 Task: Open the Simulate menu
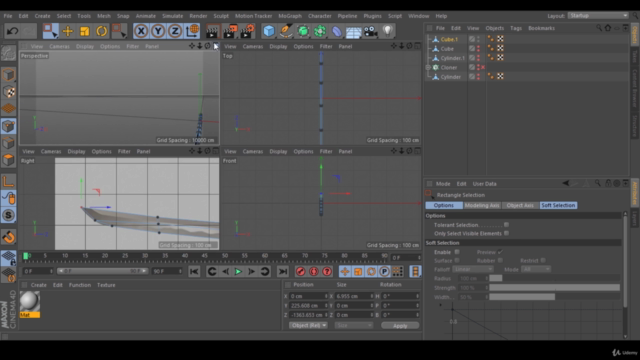(172, 16)
